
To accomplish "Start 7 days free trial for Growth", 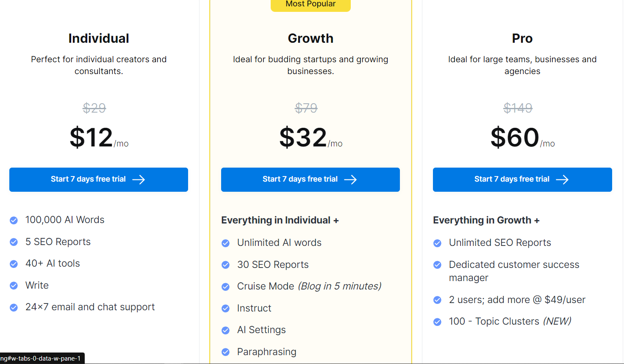I will [x=311, y=179].
